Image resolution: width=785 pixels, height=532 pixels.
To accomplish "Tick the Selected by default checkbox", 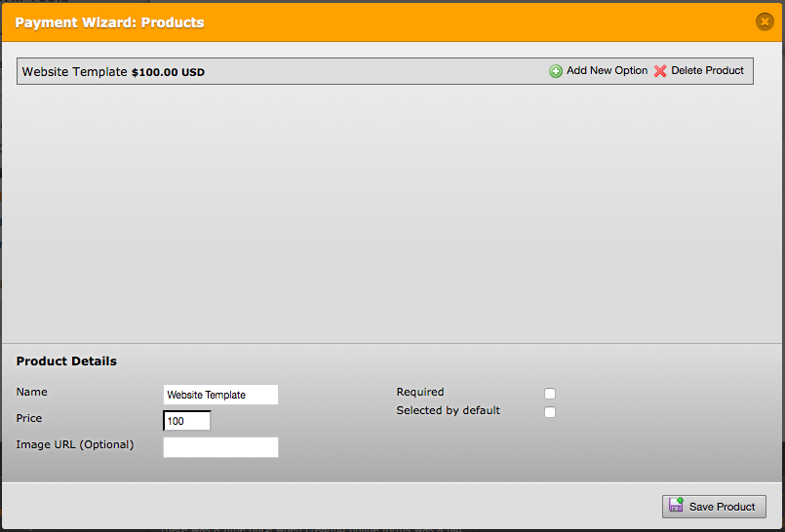I will (550, 412).
